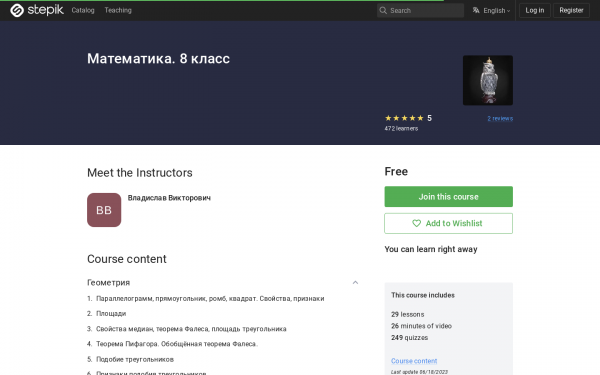
Task: Click the 472 learners text
Action: (401, 129)
